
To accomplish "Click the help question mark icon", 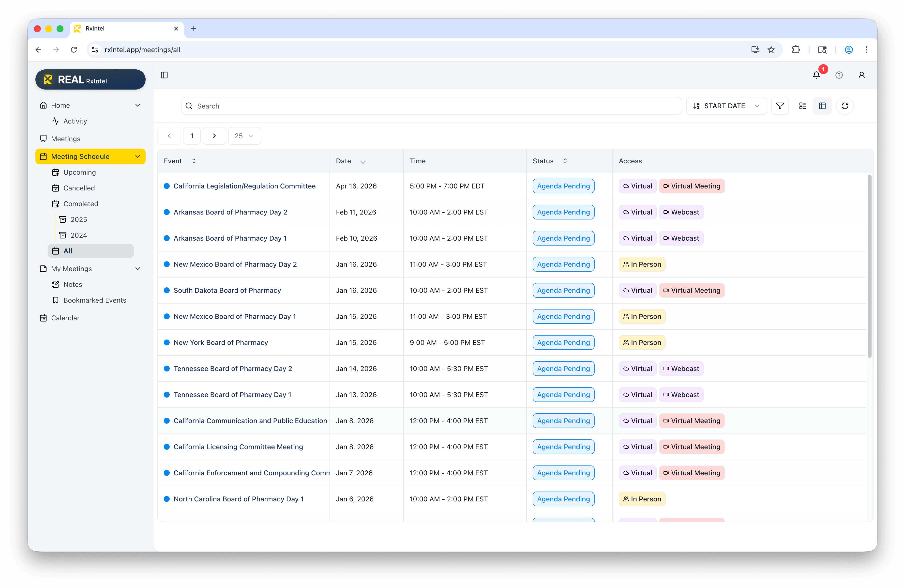I will point(839,75).
